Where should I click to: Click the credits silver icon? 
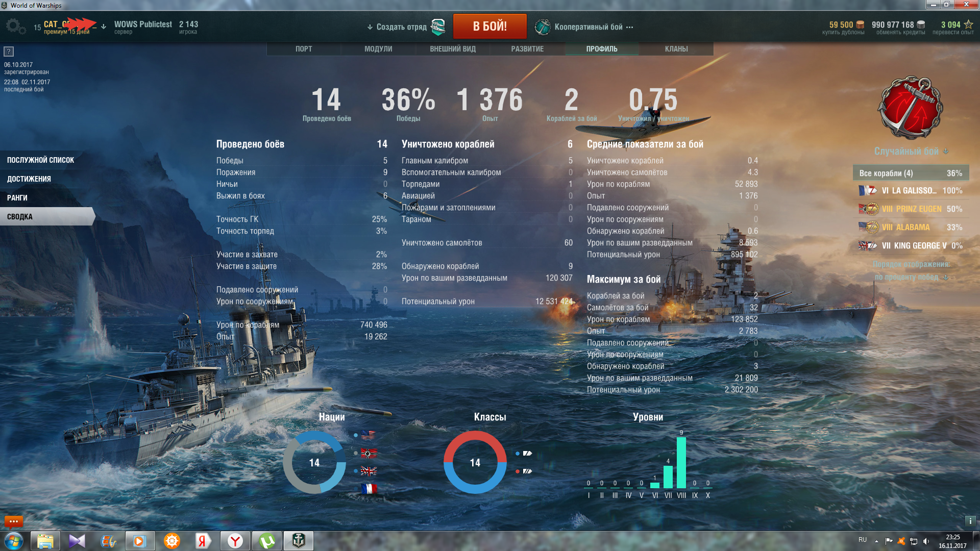[x=921, y=24]
